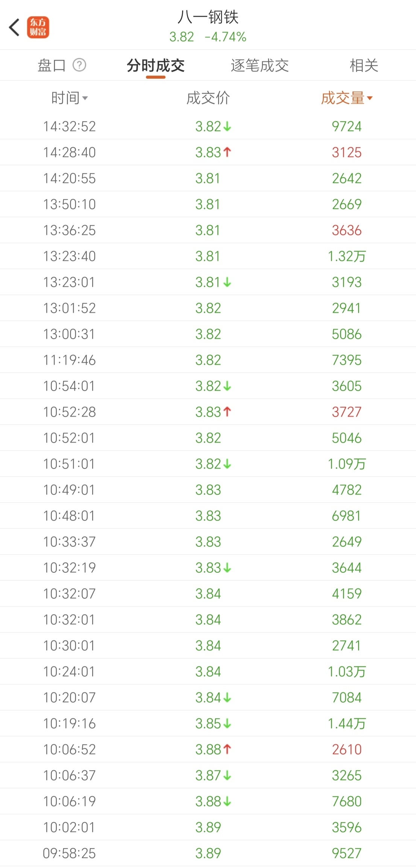Tap the orange 东方财富 logo icon

click(x=38, y=27)
